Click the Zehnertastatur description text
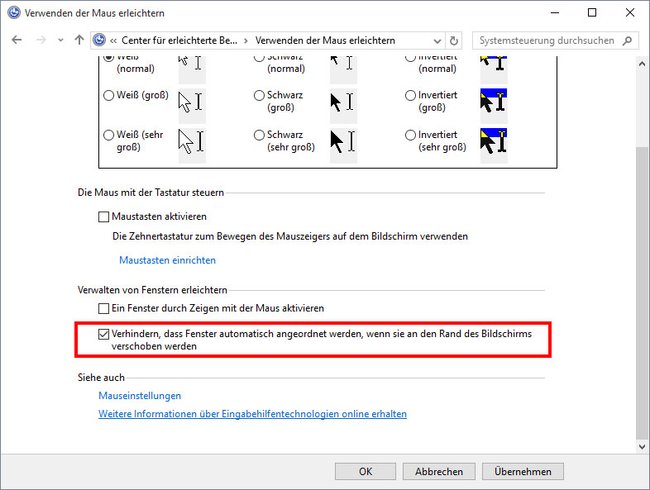Image resolution: width=650 pixels, height=490 pixels. pos(290,237)
